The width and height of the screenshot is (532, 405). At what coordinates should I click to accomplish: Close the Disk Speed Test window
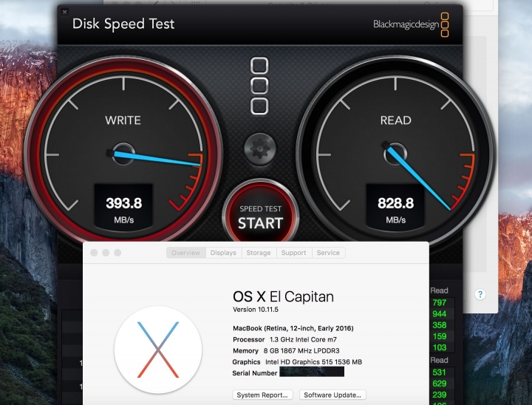[x=64, y=12]
